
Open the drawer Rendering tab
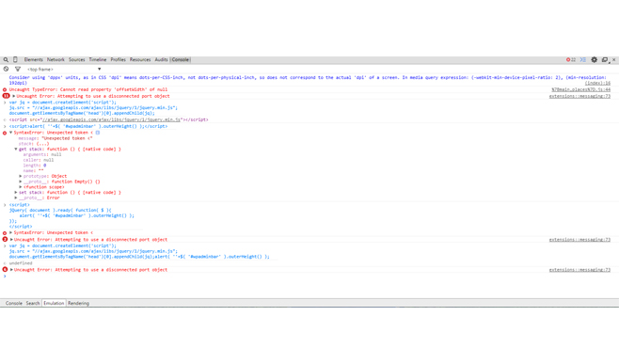tap(79, 303)
